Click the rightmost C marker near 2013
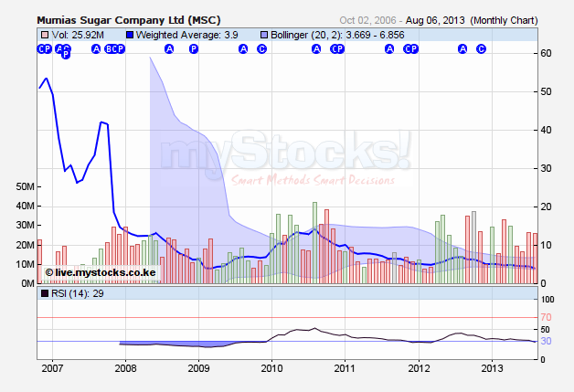 (481, 48)
